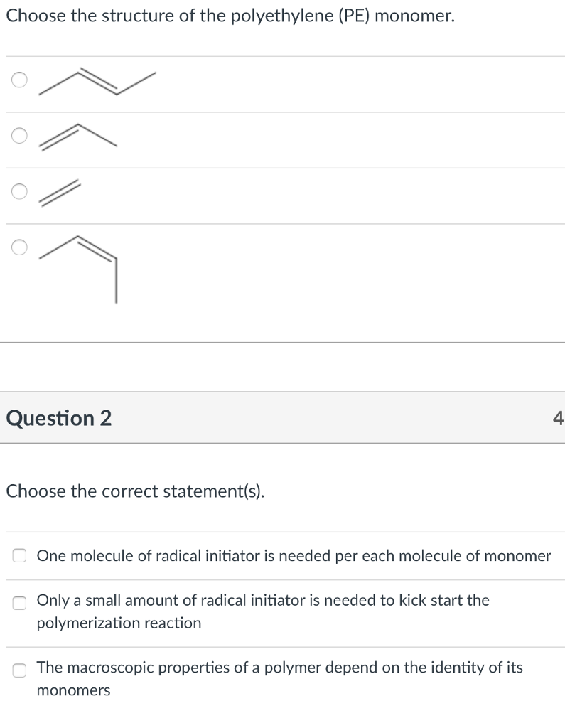Click the "Choose the correct statement(s)." prompt
The height and width of the screenshot is (728, 565).
[135, 491]
